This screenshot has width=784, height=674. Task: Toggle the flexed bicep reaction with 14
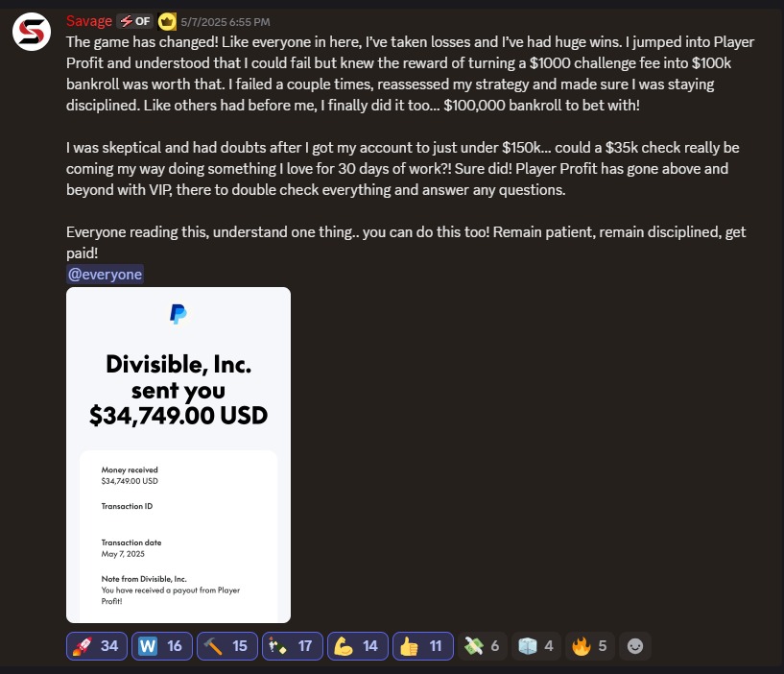358,646
